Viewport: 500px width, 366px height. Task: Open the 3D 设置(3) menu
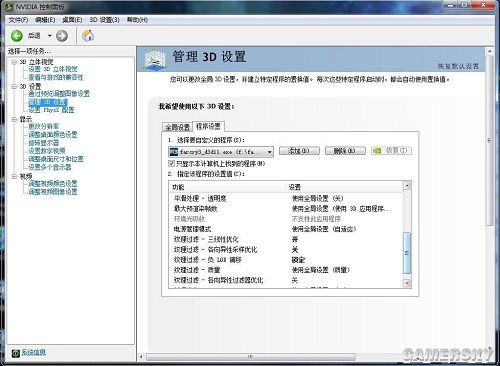click(104, 20)
